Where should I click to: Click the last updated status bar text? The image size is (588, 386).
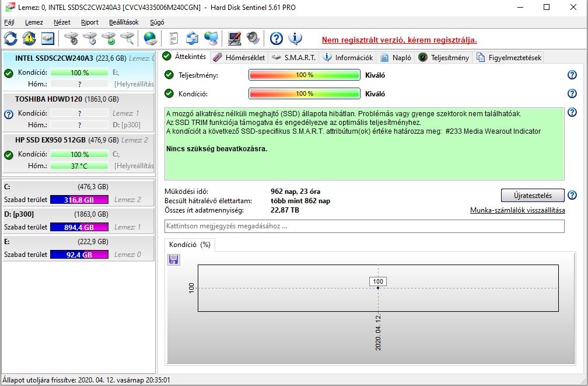[x=86, y=380]
